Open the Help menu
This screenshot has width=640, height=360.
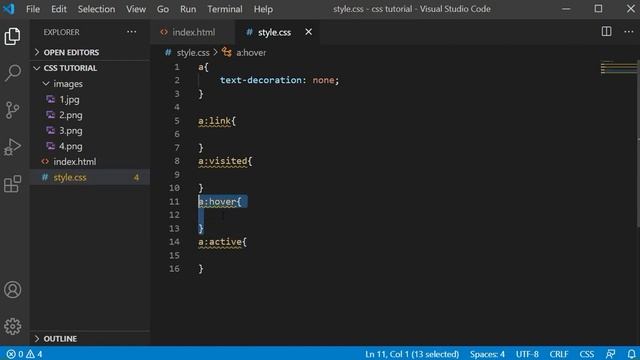(x=263, y=9)
